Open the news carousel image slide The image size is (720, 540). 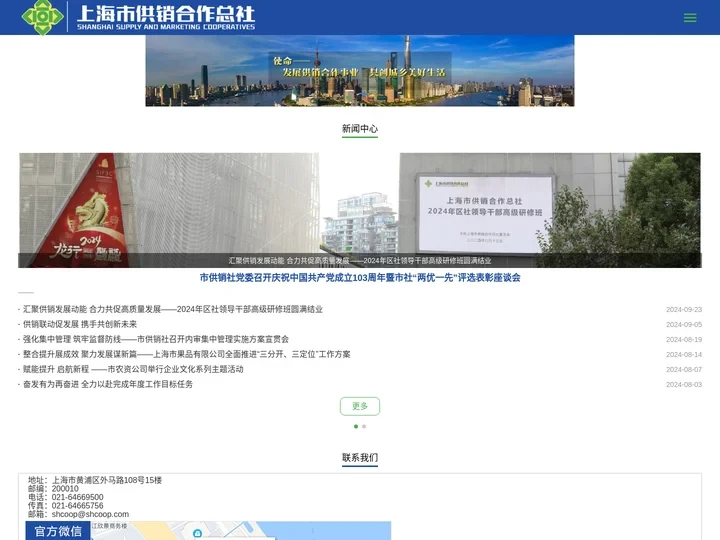pos(360,210)
